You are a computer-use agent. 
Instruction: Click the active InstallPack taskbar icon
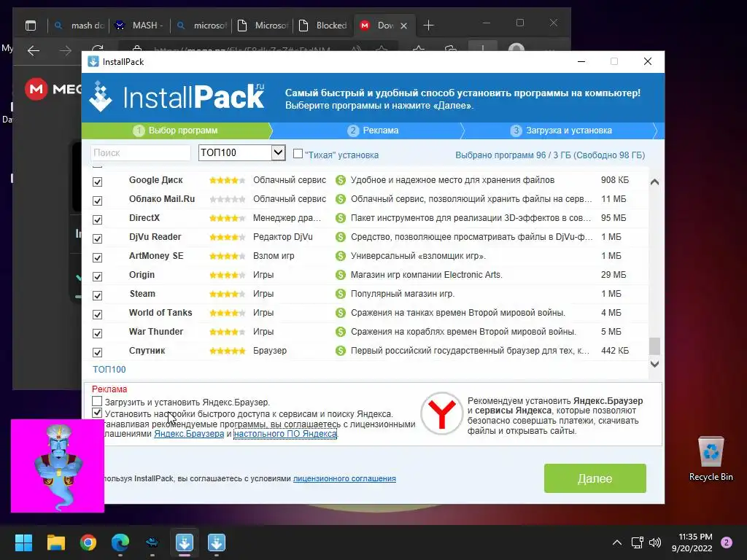(185, 542)
